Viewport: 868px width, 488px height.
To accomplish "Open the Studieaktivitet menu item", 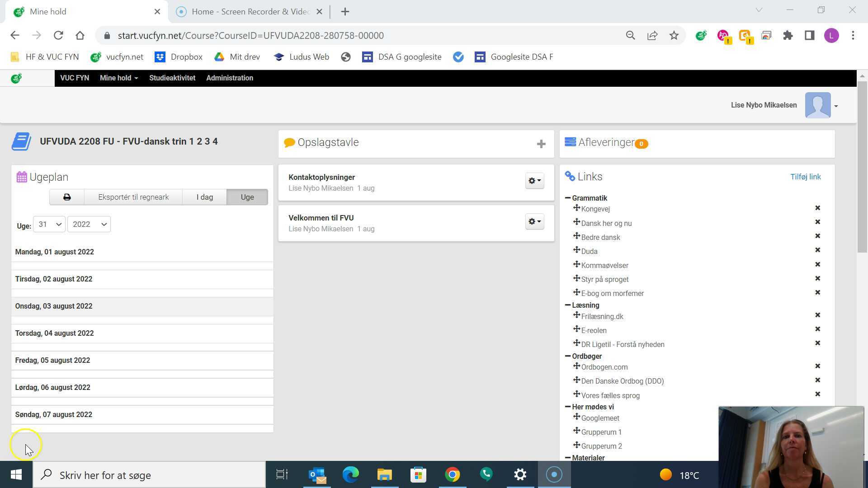I will 172,78.
